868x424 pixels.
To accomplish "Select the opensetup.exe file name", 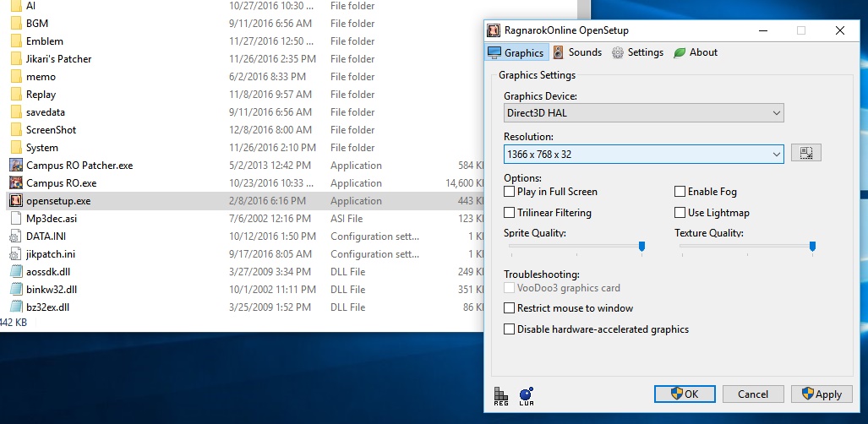I will [x=58, y=201].
